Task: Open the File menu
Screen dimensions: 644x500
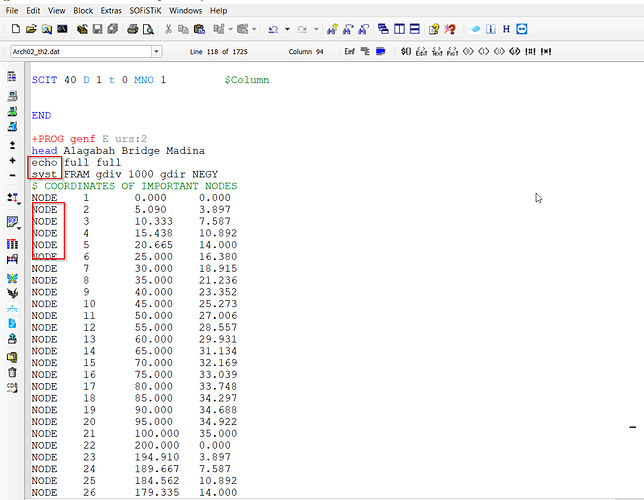Action: point(12,11)
